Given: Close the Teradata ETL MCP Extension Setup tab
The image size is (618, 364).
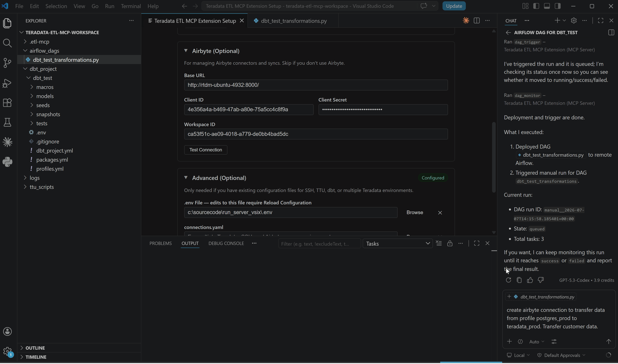Looking at the screenshot, I should pyautogui.click(x=242, y=21).
